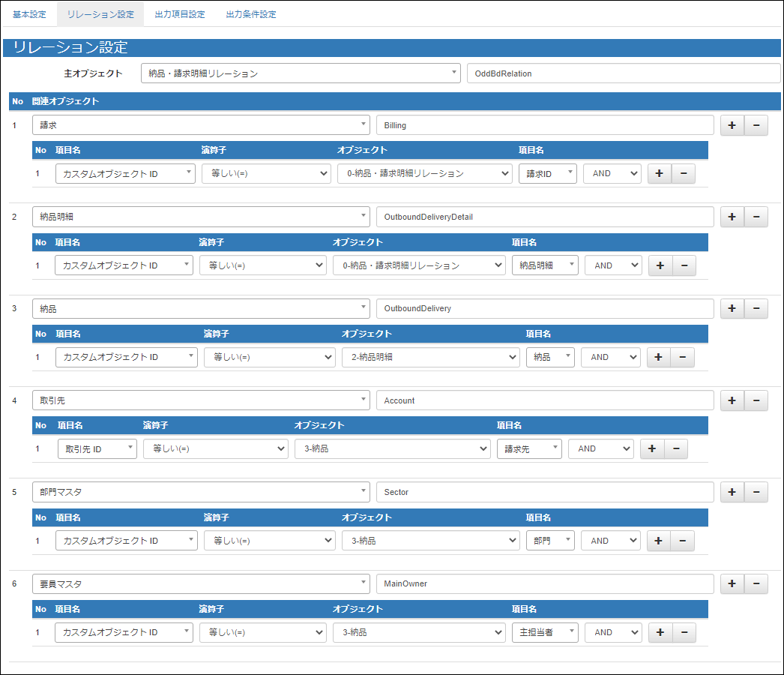Remove the condition row under the 部門マスタ object
Screen dimensions: 784x675
(x=682, y=541)
